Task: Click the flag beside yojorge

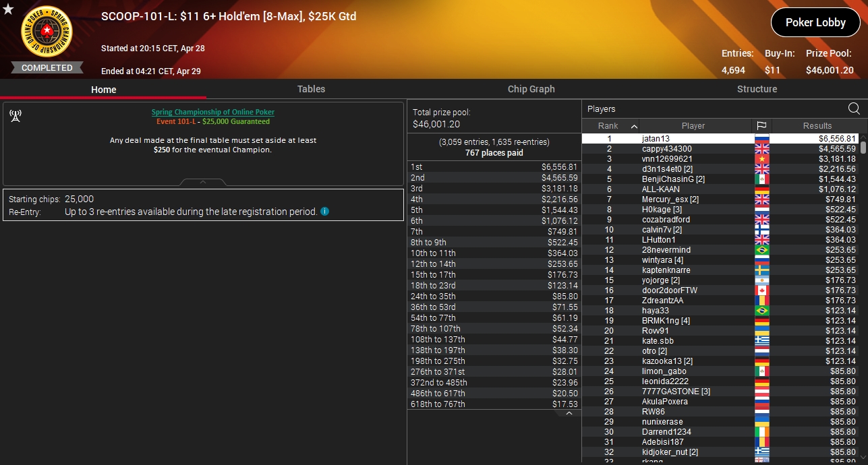Action: click(761, 280)
